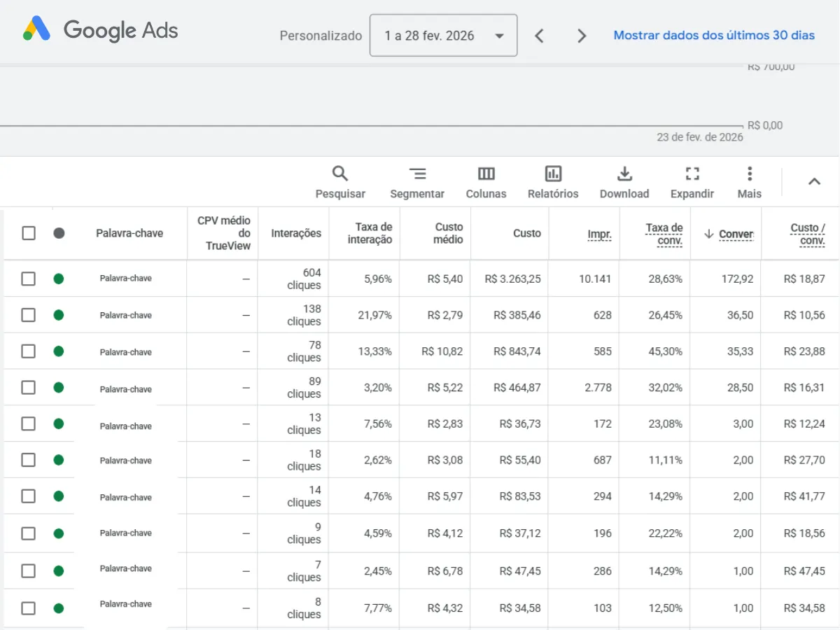This screenshot has width=840, height=630.
Task: Sort by Custo médio column header
Action: (448, 233)
